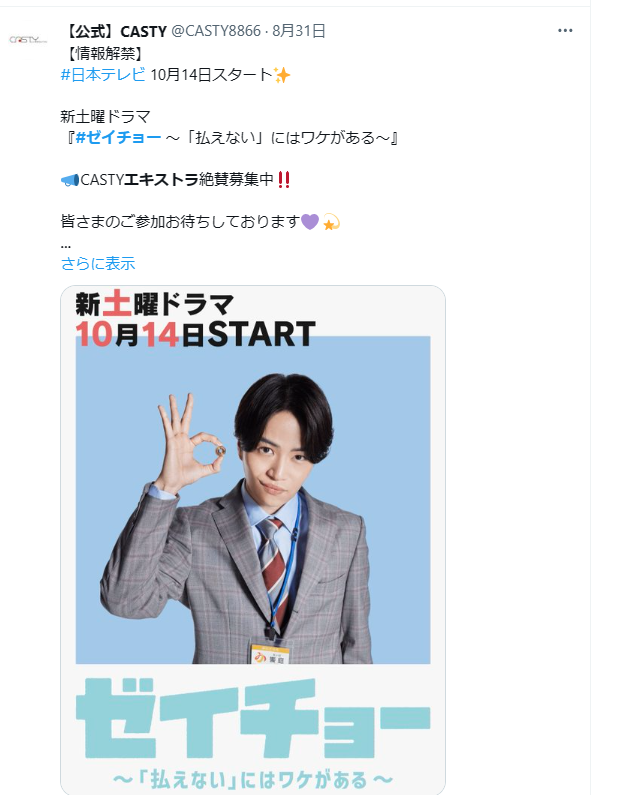632x795 pixels.
Task: Click the poster subtitle 「払えない」にはワケがある
Action: [253, 779]
